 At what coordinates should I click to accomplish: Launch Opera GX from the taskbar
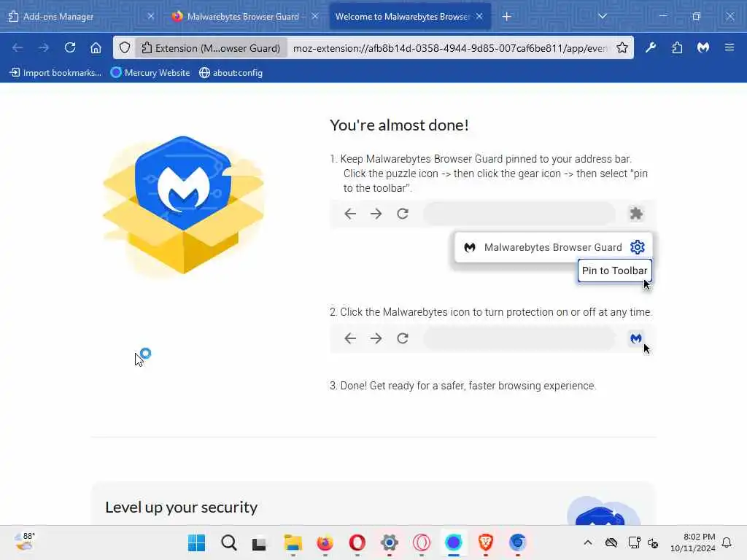click(x=422, y=542)
